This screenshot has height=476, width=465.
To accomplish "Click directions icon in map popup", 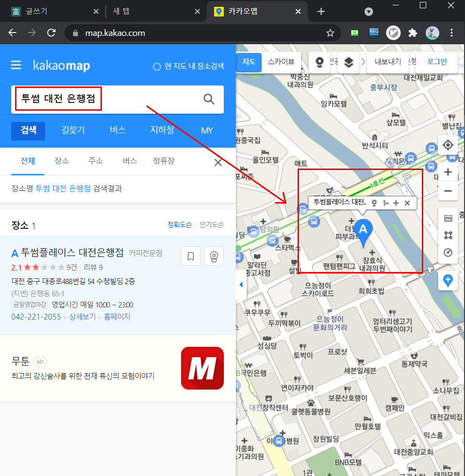I will pyautogui.click(x=385, y=203).
